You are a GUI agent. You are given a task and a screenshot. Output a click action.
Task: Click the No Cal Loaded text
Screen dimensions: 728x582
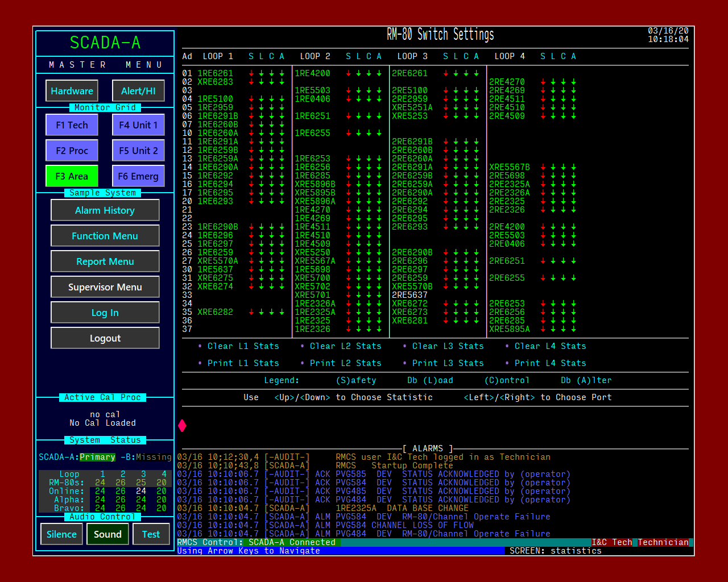(x=103, y=423)
